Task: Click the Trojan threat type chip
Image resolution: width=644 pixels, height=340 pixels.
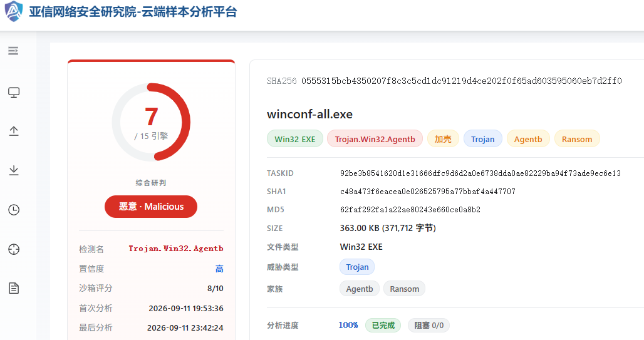Action: 357,267
